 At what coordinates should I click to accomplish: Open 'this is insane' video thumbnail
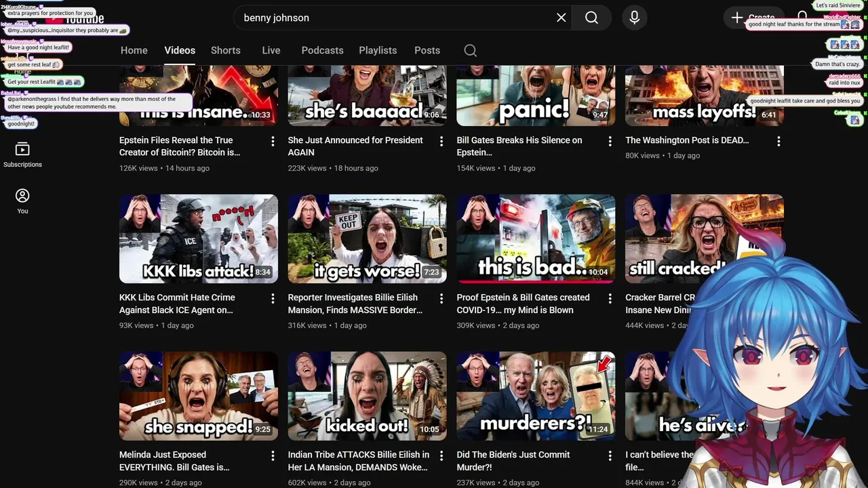point(199,96)
